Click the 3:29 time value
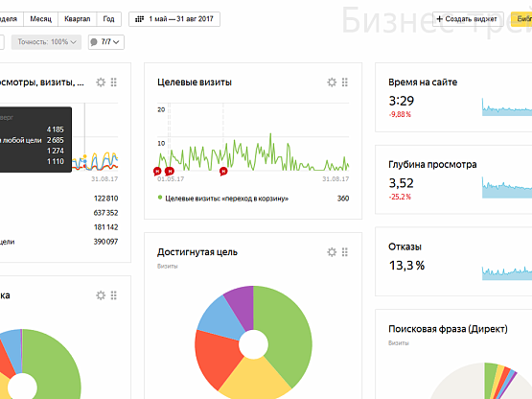 402,101
